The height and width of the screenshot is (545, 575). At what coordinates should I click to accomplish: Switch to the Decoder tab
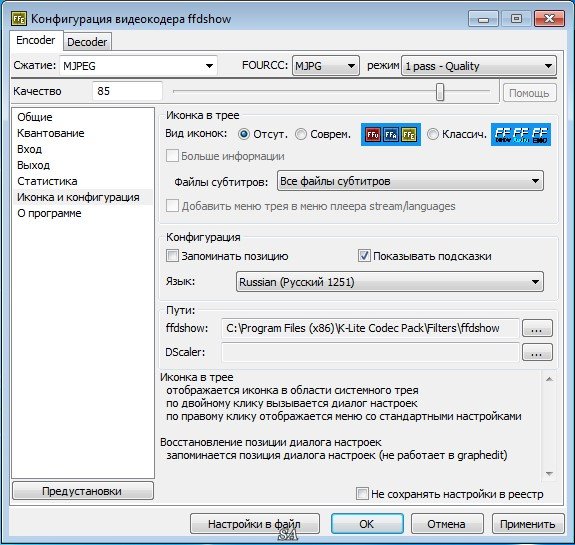(x=87, y=42)
